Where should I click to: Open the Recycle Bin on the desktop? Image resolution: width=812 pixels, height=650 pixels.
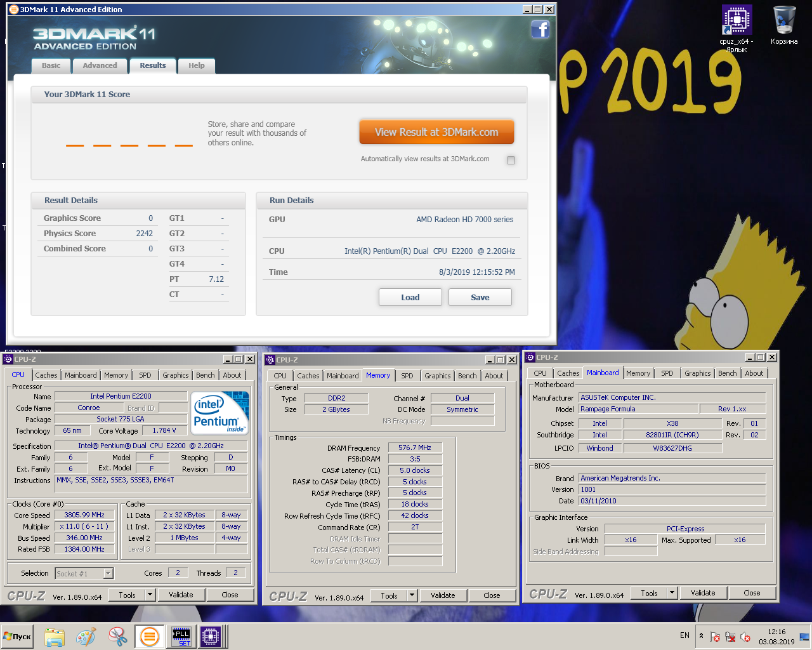784,25
